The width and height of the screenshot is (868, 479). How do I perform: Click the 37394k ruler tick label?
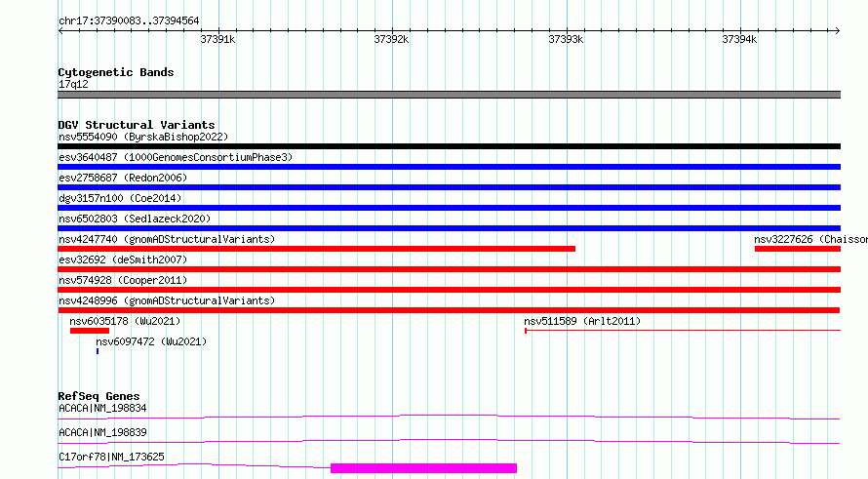pyautogui.click(x=739, y=39)
